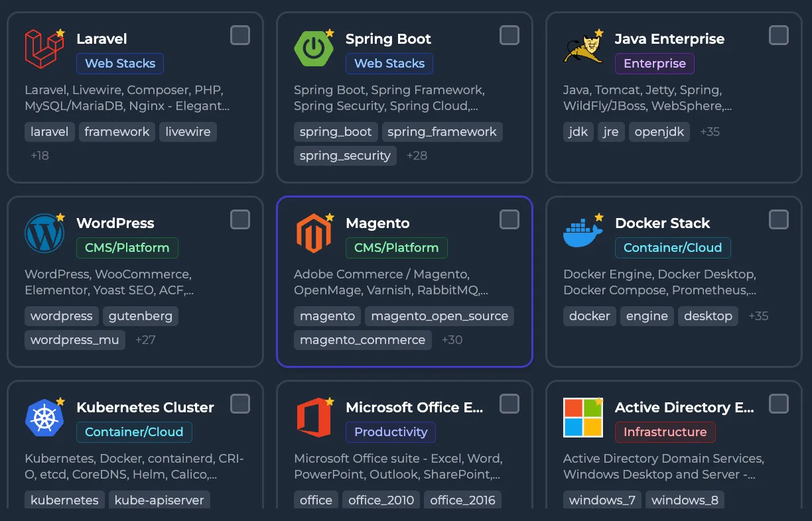Check the Spring Boot card checkbox

(509, 35)
